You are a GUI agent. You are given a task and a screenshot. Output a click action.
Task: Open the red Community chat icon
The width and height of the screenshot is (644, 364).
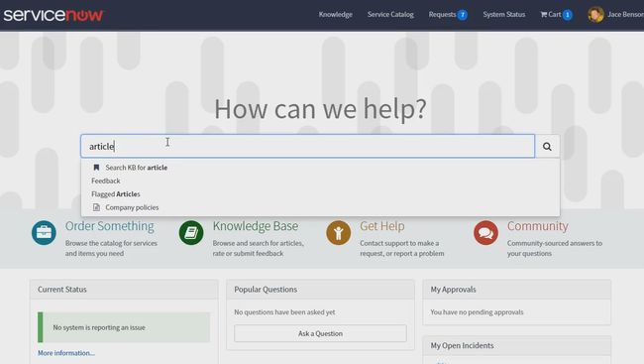(x=485, y=233)
